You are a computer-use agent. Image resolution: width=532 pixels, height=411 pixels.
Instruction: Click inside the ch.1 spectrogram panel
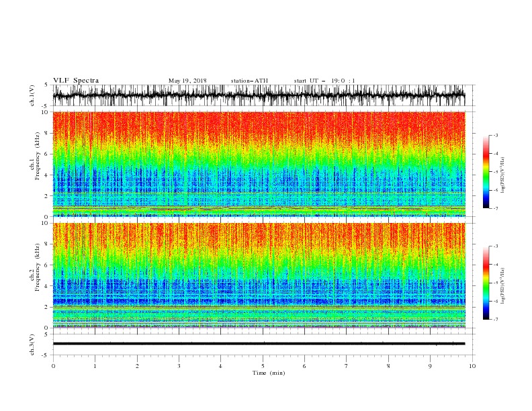[259, 164]
